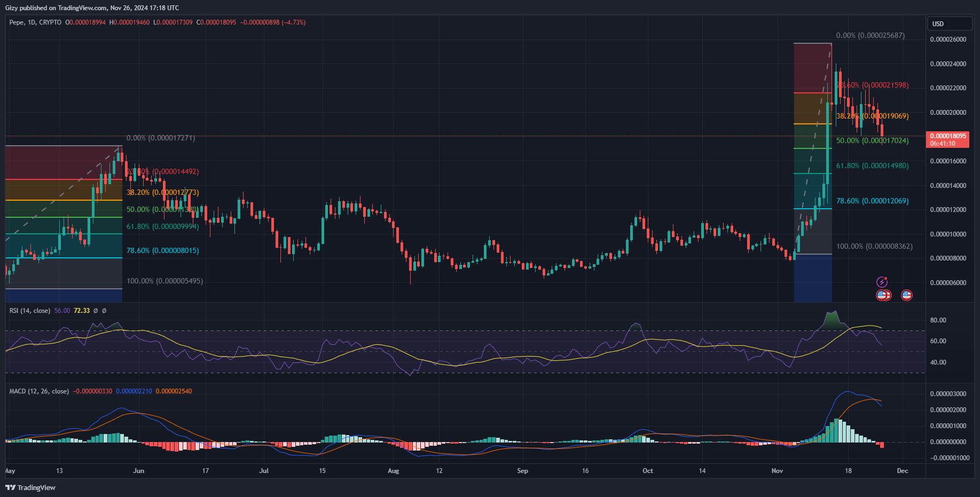Open the standalone US flag event marker

pyautogui.click(x=907, y=295)
